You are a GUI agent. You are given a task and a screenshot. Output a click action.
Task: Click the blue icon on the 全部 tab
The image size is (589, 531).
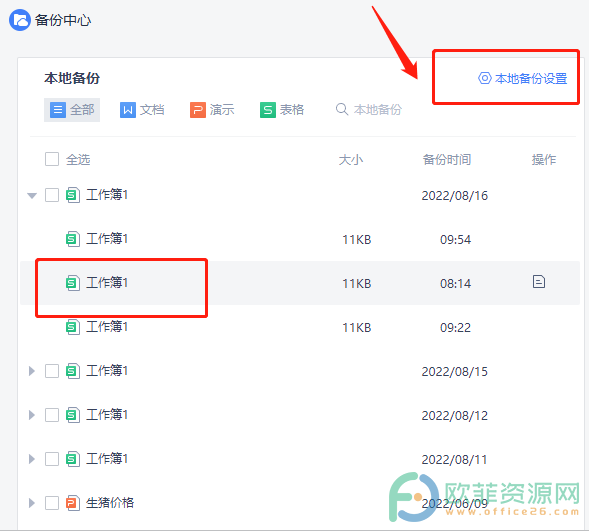58,110
